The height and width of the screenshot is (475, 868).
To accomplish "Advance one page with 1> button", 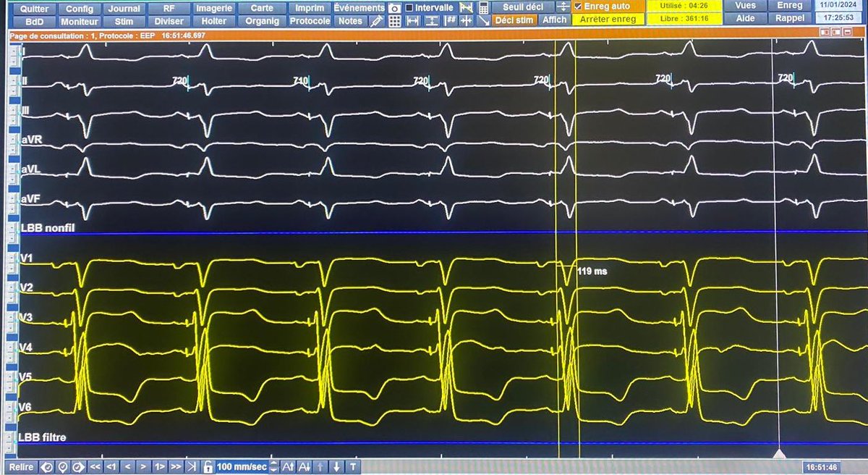I will [x=160, y=467].
